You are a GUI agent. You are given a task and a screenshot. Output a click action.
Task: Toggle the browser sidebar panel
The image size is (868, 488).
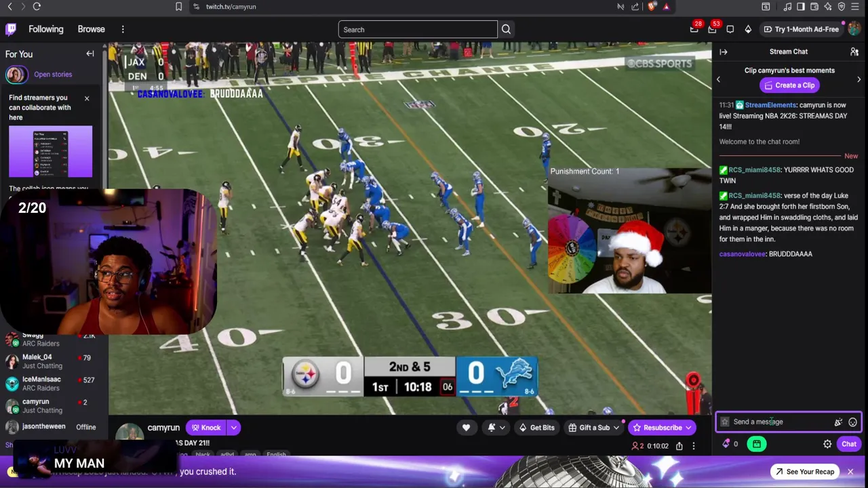(x=801, y=7)
